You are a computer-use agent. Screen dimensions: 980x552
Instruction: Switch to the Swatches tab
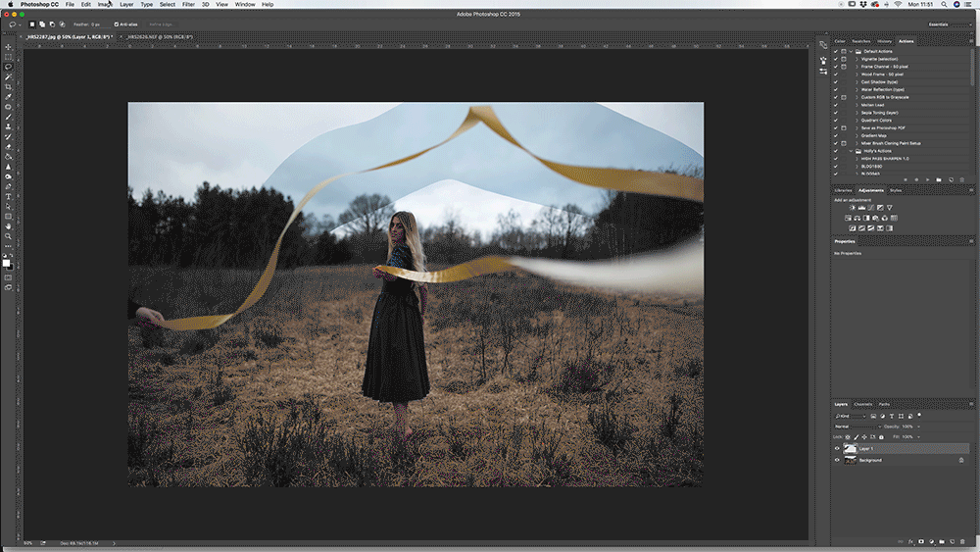pos(860,41)
